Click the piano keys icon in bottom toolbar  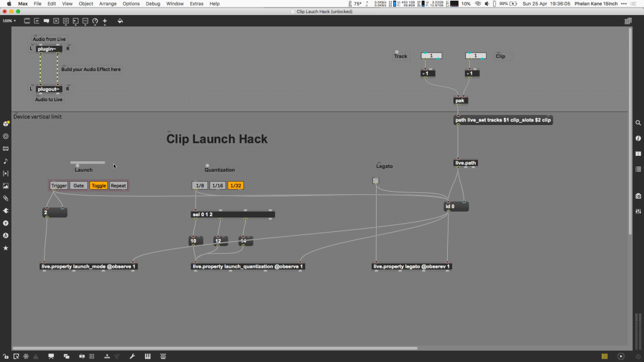tap(148, 356)
